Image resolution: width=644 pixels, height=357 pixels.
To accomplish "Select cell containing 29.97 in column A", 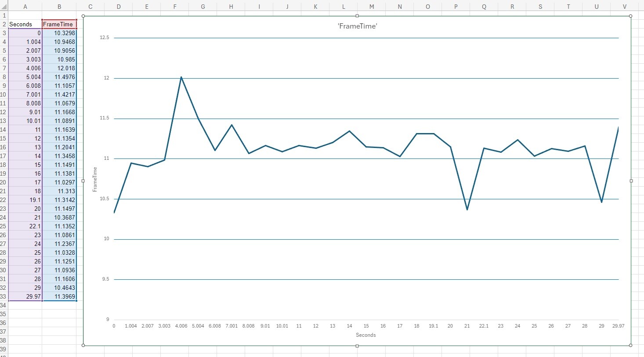I will 25,296.
